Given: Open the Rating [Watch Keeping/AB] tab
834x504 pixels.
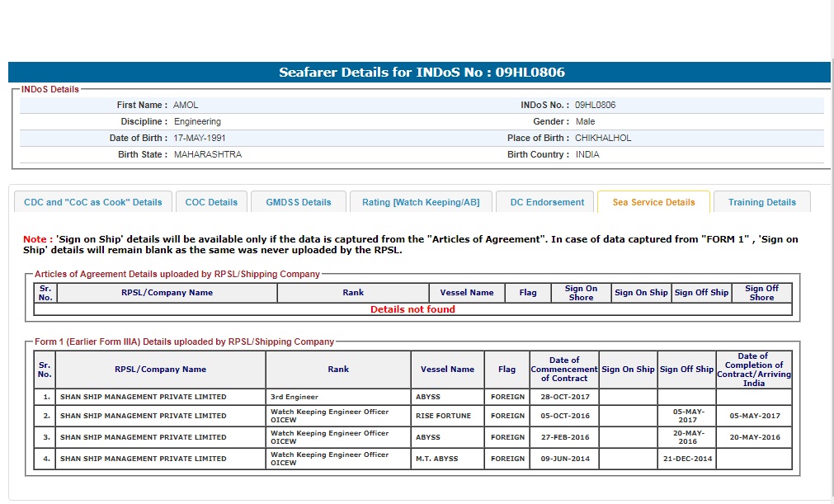Looking at the screenshot, I should coord(421,202).
